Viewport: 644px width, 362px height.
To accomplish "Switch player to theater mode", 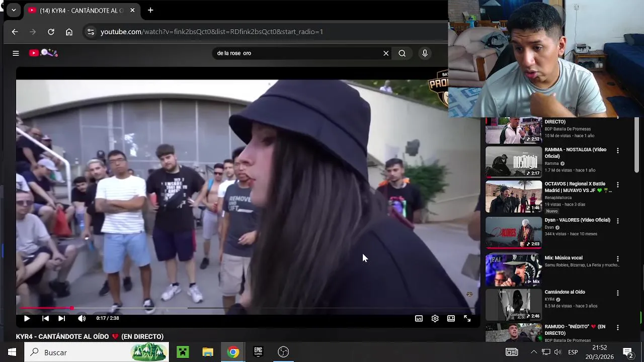I will pos(451,318).
